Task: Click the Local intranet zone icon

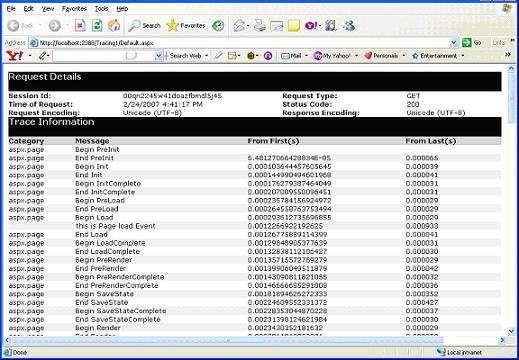Action: point(441,352)
